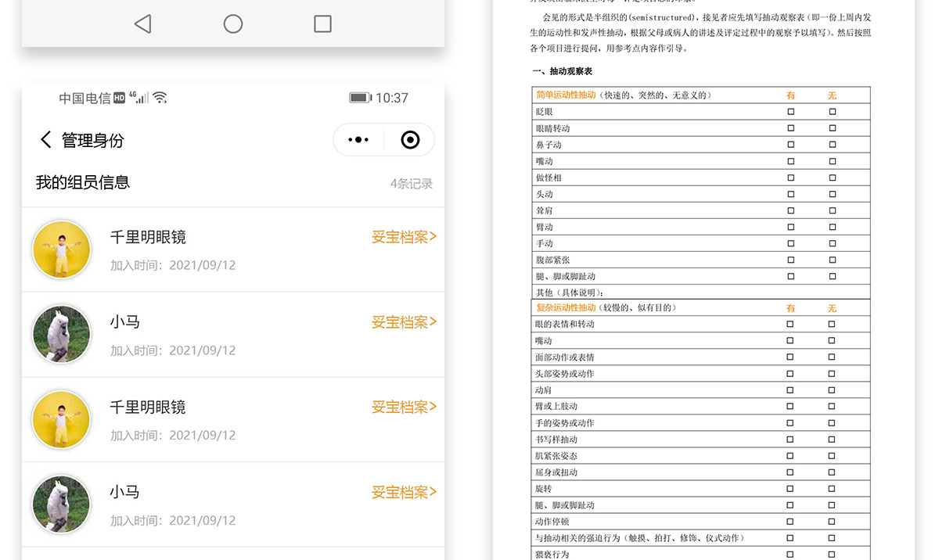This screenshot has height=560, width=939.
Task: Mark 无 for the 腹部紧张 row
Action: [x=832, y=260]
